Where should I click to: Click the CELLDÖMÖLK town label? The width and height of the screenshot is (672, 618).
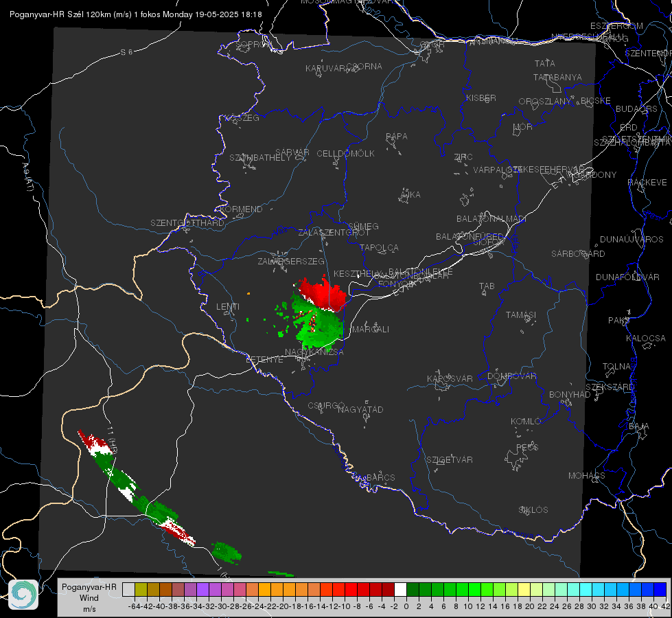pos(345,154)
